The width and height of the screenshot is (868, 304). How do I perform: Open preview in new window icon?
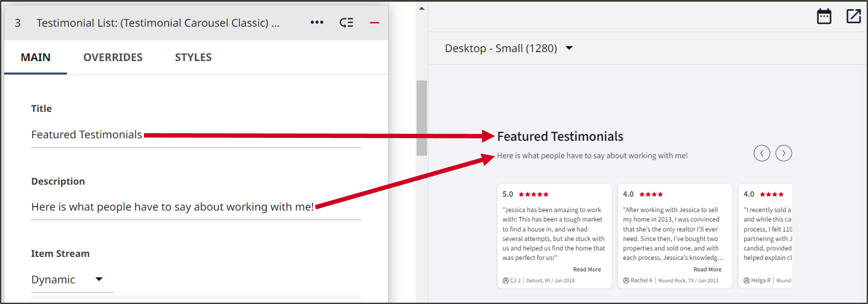853,16
